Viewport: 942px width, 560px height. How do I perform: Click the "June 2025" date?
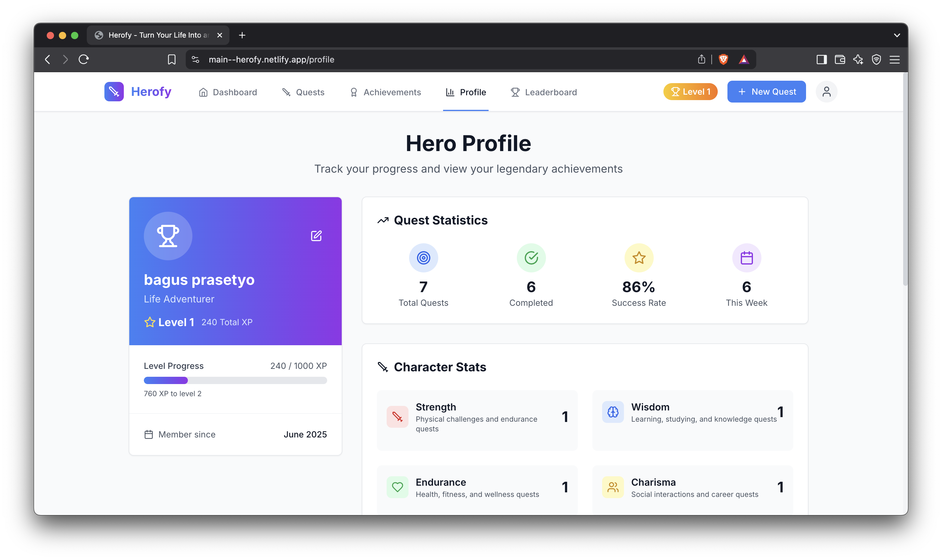(x=305, y=434)
